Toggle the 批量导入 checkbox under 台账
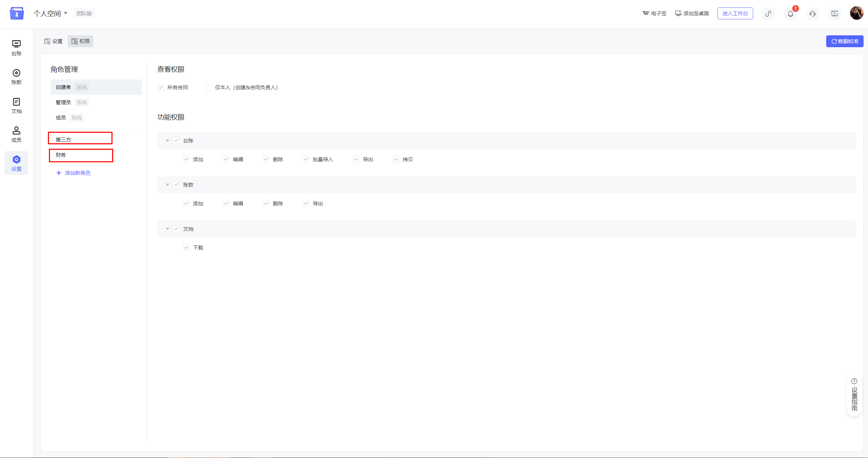 [x=306, y=159]
